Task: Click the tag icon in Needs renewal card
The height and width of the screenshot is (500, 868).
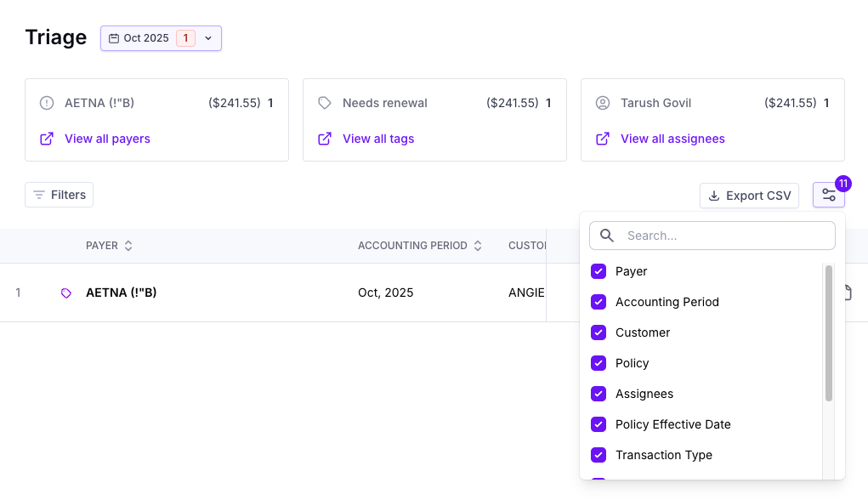Action: coord(325,103)
